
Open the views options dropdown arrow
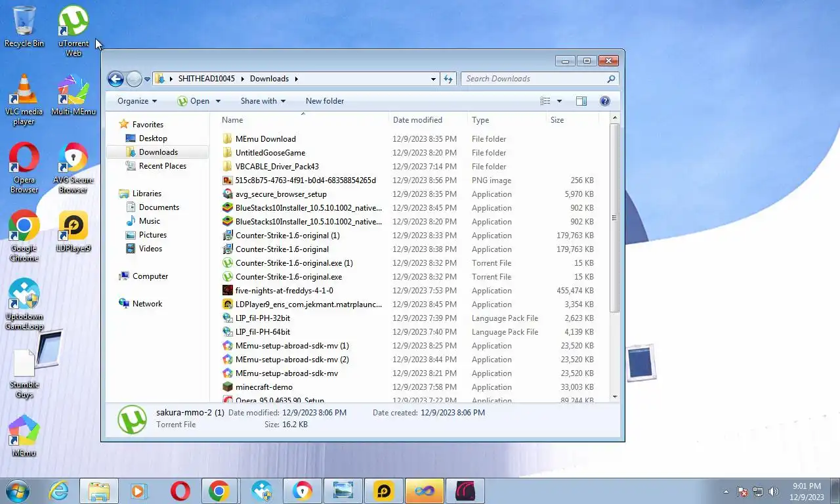tap(559, 101)
